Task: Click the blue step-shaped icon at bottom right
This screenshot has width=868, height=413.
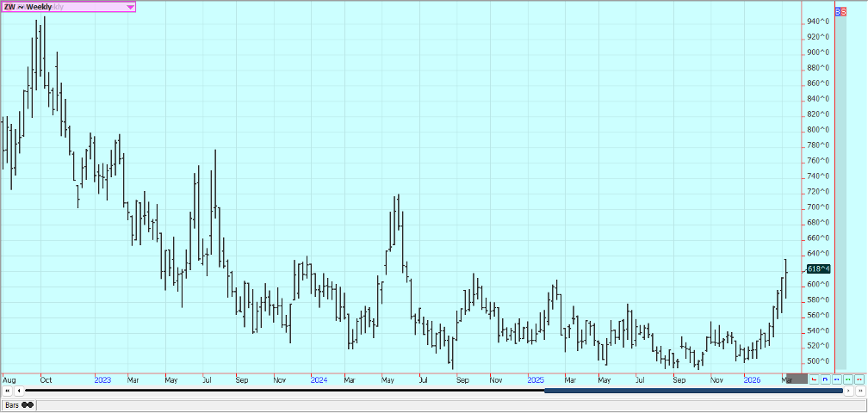Action: click(x=826, y=379)
